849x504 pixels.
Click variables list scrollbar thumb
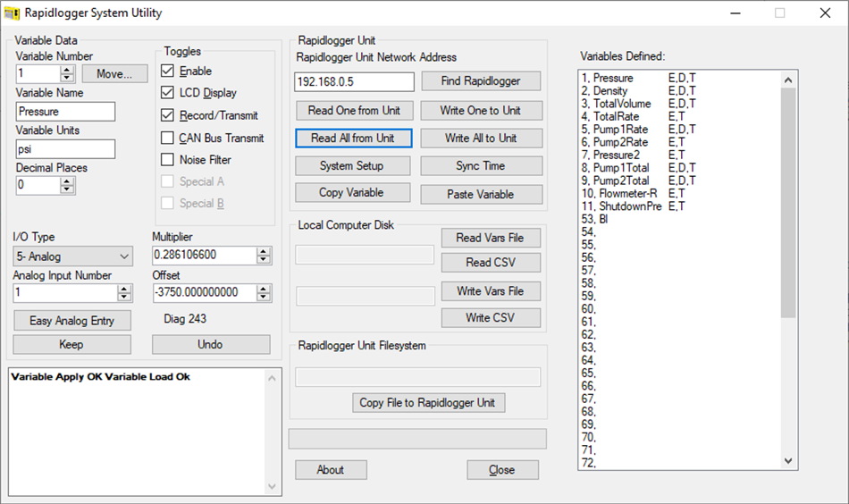click(x=788, y=203)
